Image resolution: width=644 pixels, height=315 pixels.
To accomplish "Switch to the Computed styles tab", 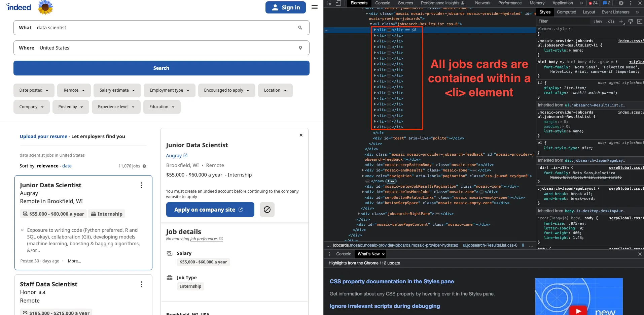I will coord(566,12).
